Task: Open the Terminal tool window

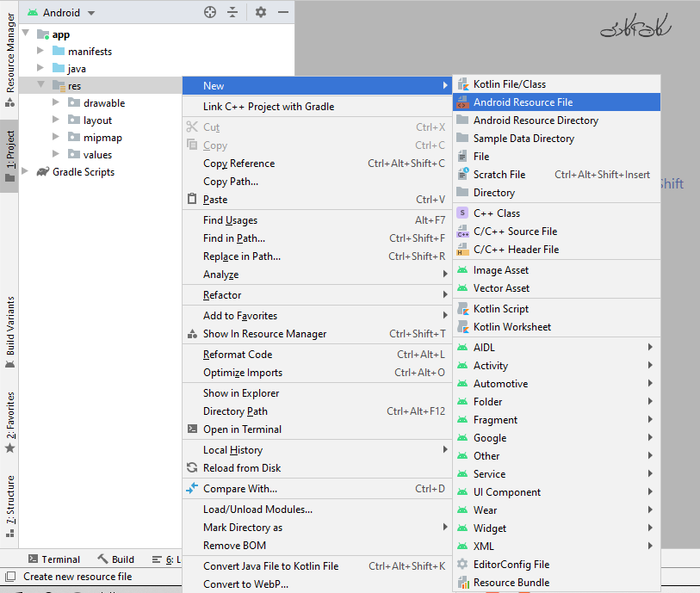Action: click(54, 559)
